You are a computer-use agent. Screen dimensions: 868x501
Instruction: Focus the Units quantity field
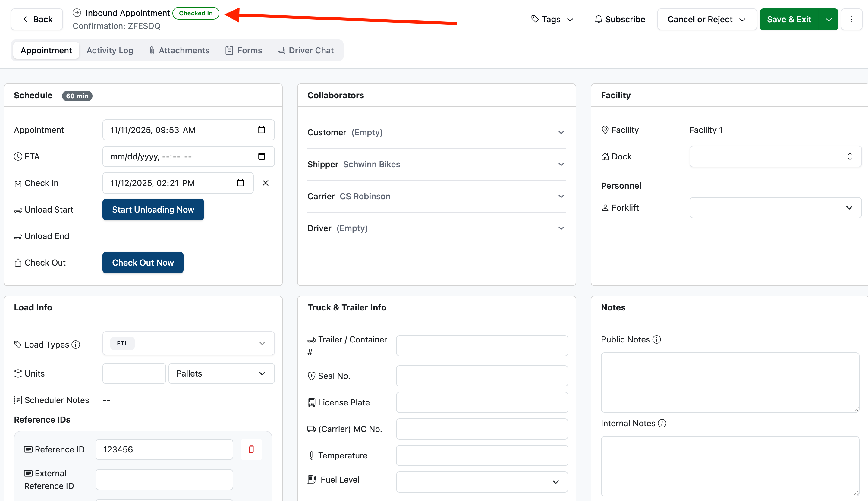(x=134, y=373)
